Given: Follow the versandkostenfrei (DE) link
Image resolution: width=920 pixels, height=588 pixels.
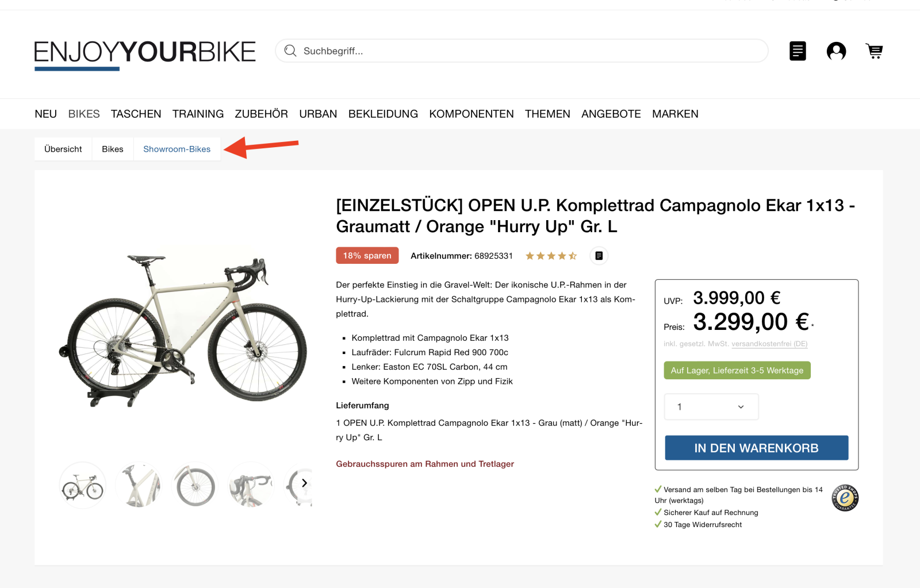Looking at the screenshot, I should 769,344.
